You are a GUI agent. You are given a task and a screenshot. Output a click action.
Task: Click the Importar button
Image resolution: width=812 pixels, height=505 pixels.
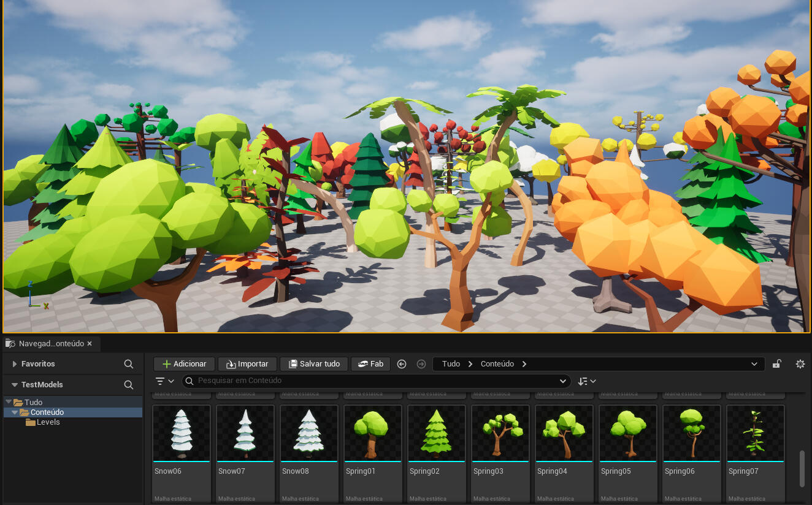[x=247, y=363]
